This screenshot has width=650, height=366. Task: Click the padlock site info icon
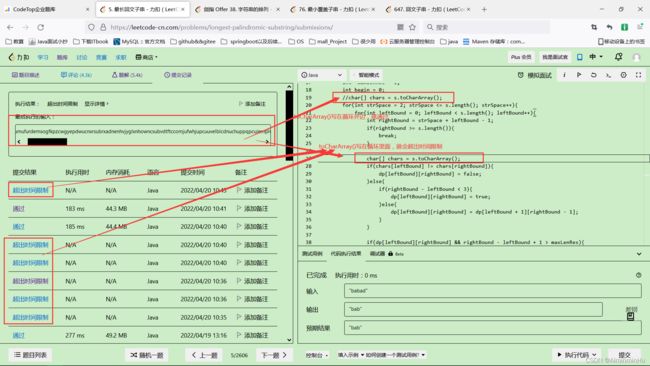pos(103,27)
